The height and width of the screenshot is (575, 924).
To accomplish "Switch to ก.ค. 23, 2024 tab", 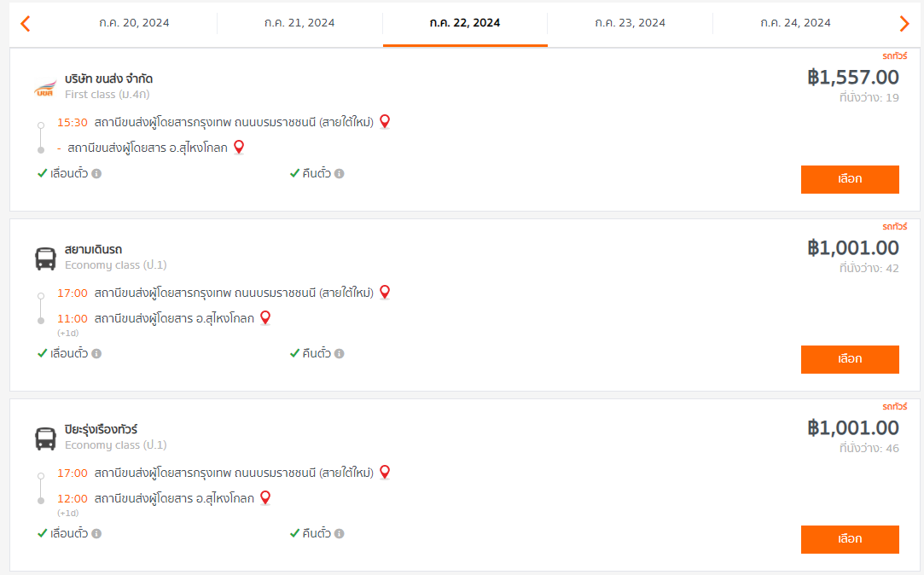I will point(630,23).
